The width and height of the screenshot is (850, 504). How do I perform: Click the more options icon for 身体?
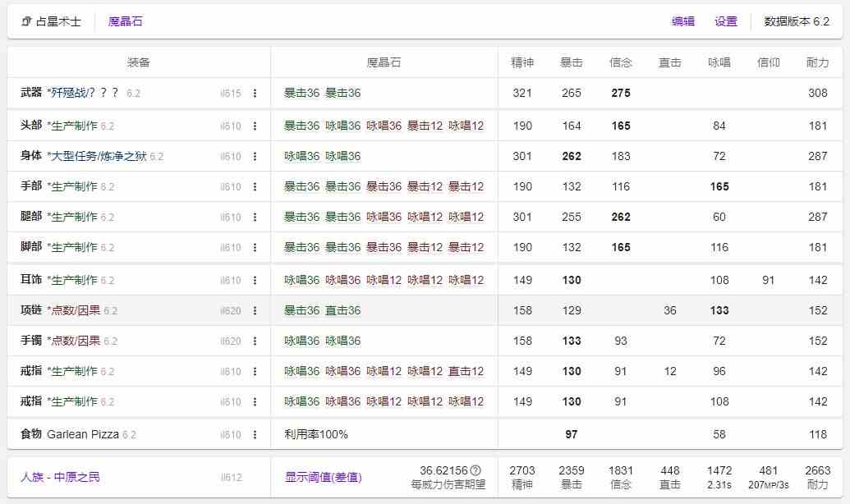255,157
